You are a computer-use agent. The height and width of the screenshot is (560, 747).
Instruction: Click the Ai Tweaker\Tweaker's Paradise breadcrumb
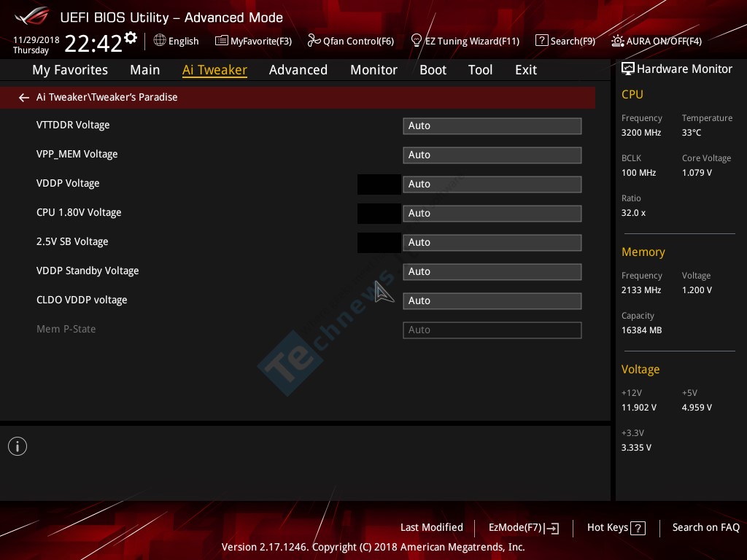pos(107,97)
